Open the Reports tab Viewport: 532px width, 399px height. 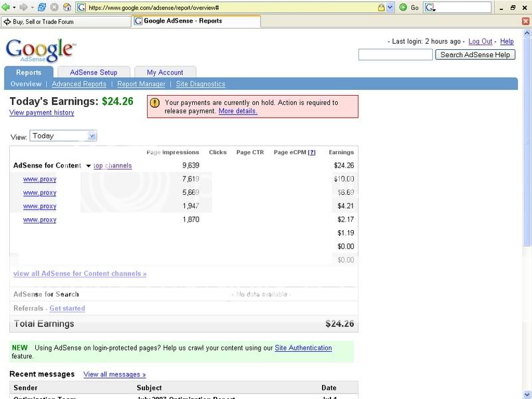pyautogui.click(x=29, y=72)
